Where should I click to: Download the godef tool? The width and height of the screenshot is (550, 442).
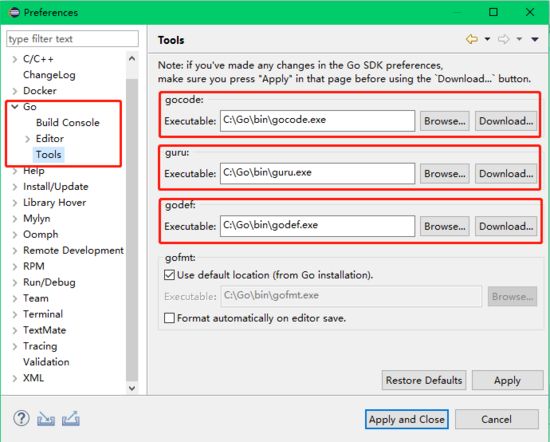click(x=506, y=226)
